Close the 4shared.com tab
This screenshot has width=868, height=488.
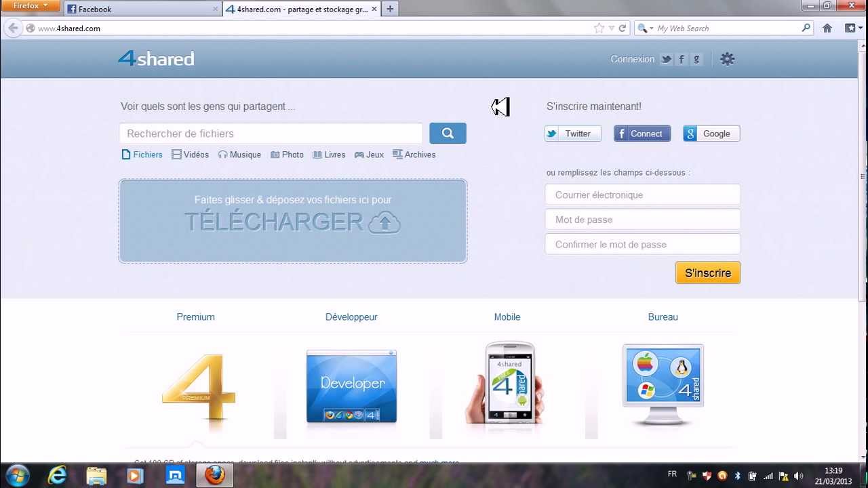374,9
